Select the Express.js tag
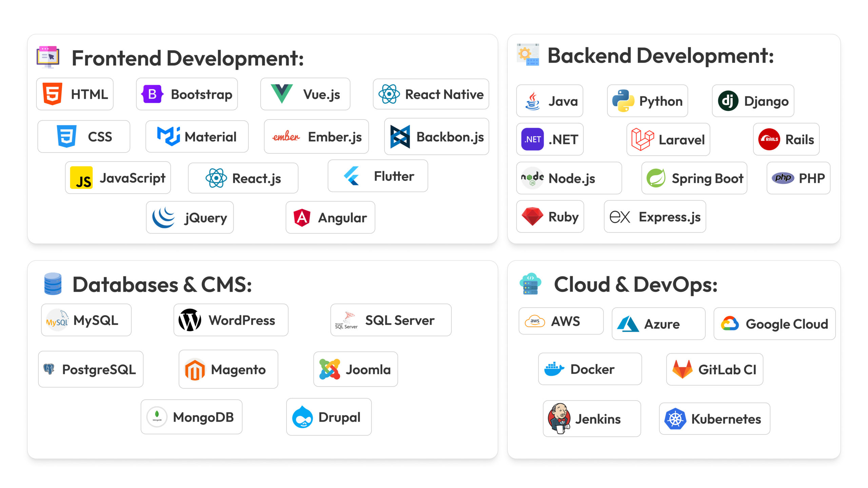 point(655,217)
